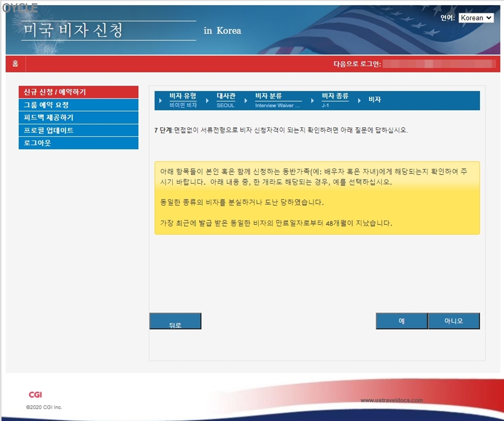Open the Korean language dropdown
Image resolution: width=504 pixels, height=421 pixels.
point(476,18)
